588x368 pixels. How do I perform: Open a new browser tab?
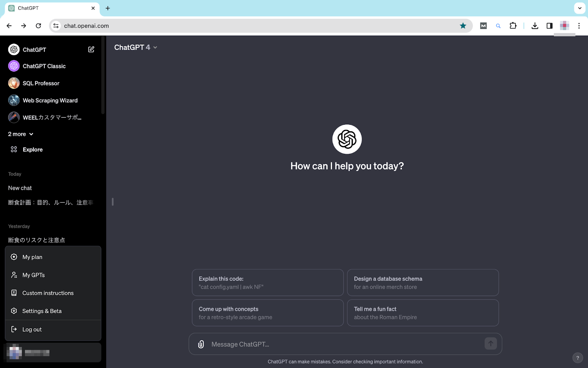point(108,8)
